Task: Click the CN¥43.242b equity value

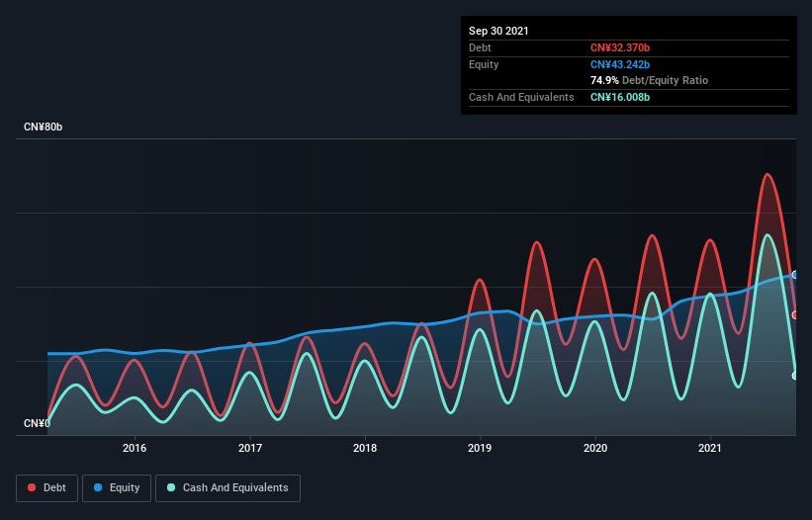Action: (620, 64)
